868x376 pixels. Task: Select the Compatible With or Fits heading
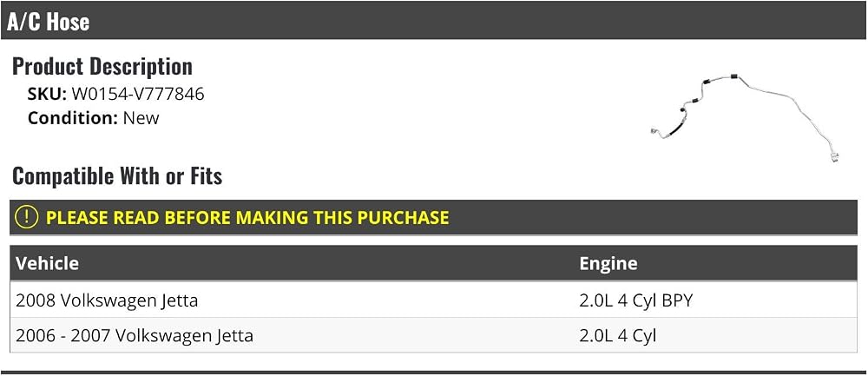coord(117,176)
